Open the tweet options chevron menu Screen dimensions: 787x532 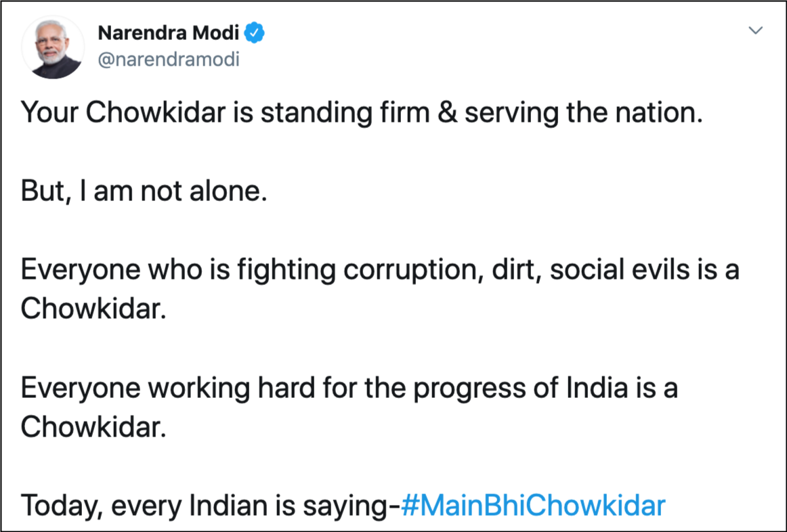(756, 31)
